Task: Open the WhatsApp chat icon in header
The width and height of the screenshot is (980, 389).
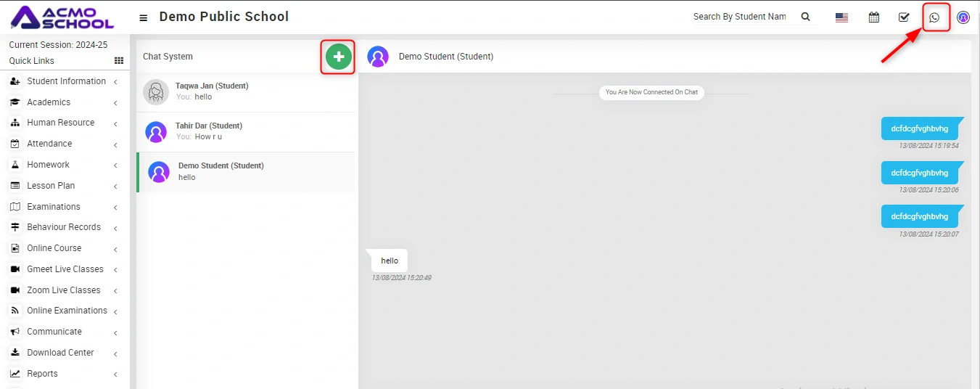Action: click(x=934, y=17)
